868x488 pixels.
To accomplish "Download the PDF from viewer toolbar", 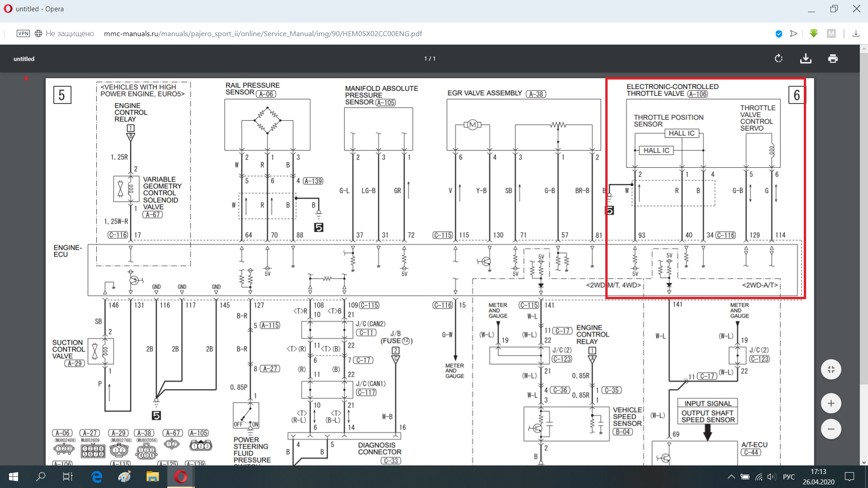I will point(806,59).
